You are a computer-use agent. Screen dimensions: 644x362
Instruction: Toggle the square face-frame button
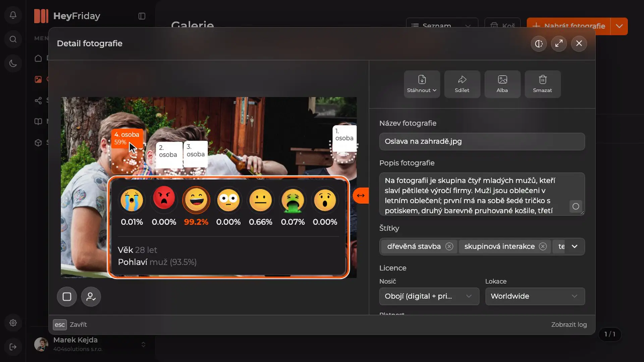coord(67,297)
